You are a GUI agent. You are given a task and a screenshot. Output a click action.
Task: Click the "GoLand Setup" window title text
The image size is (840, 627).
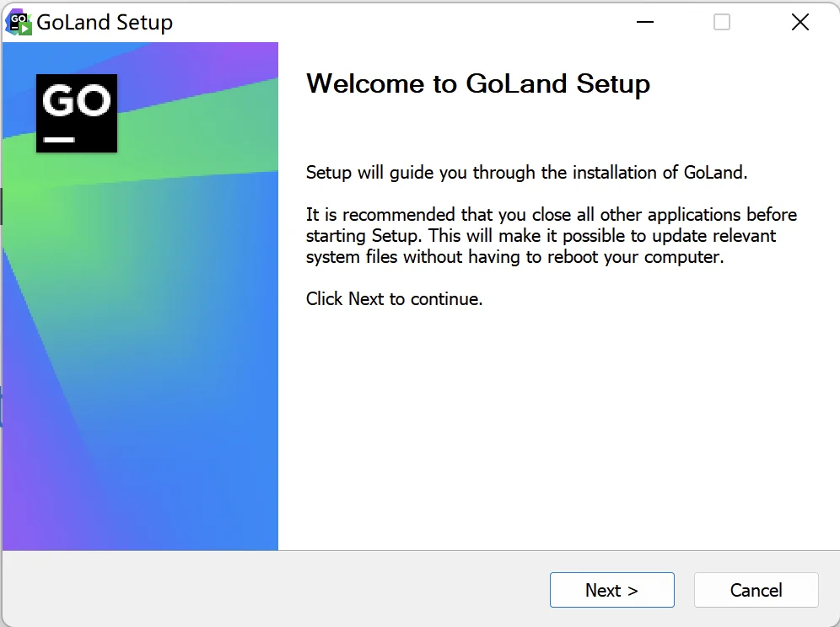click(105, 23)
